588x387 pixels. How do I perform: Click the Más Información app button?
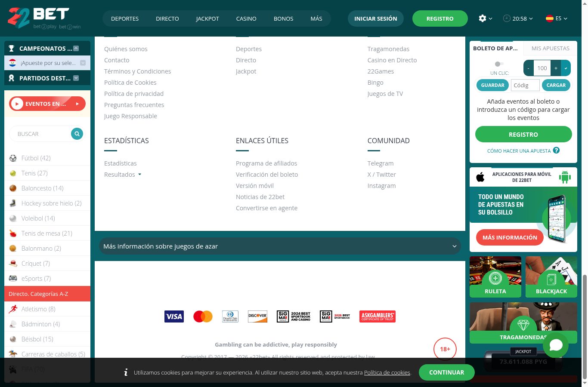click(x=510, y=237)
